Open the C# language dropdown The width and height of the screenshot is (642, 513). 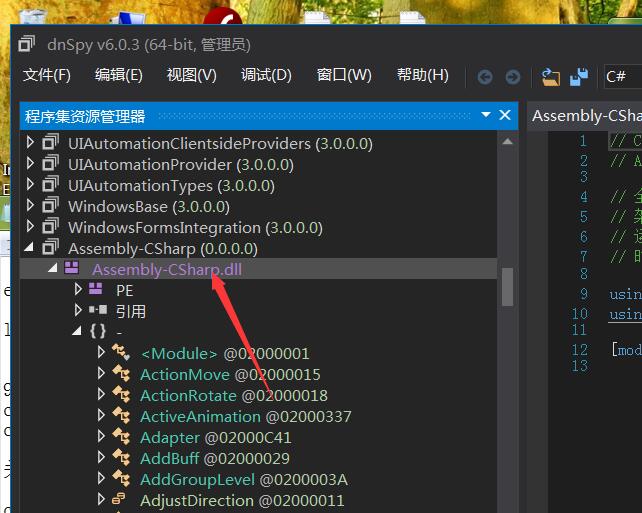pyautogui.click(x=623, y=76)
